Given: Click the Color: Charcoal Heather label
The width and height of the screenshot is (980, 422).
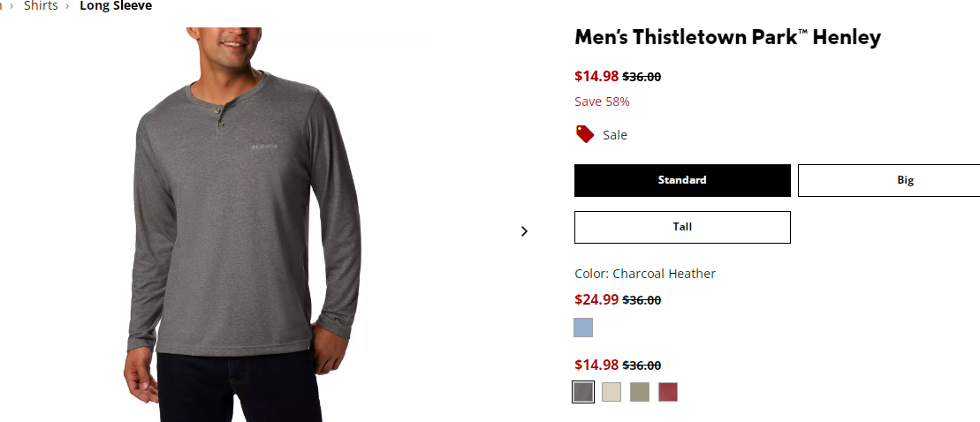Looking at the screenshot, I should [645, 274].
